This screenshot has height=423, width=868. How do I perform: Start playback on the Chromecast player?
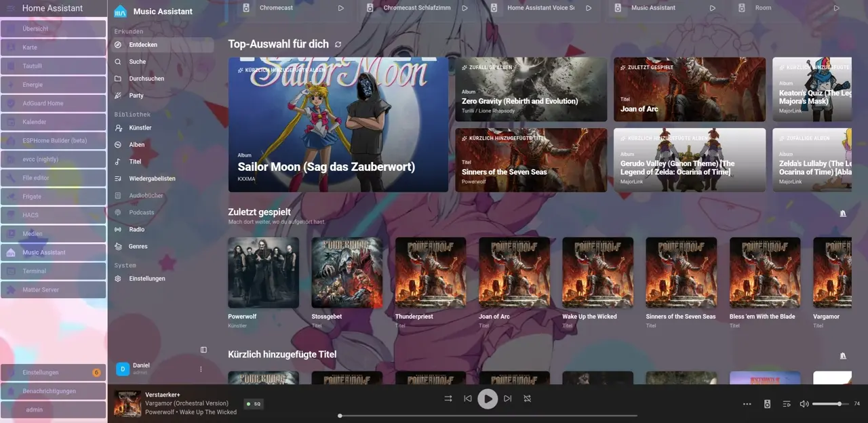coord(341,8)
